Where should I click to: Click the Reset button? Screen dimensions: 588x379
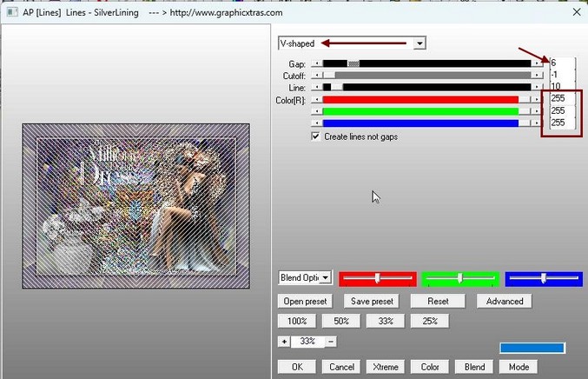[437, 301]
